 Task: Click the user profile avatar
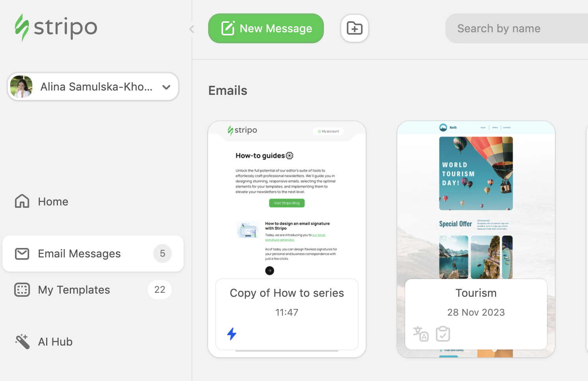(21, 87)
